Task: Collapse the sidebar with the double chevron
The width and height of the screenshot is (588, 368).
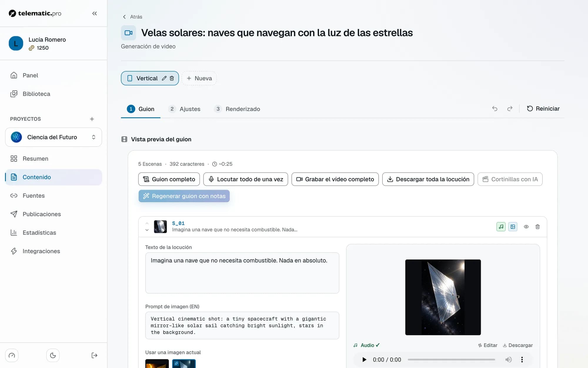Action: point(94,14)
